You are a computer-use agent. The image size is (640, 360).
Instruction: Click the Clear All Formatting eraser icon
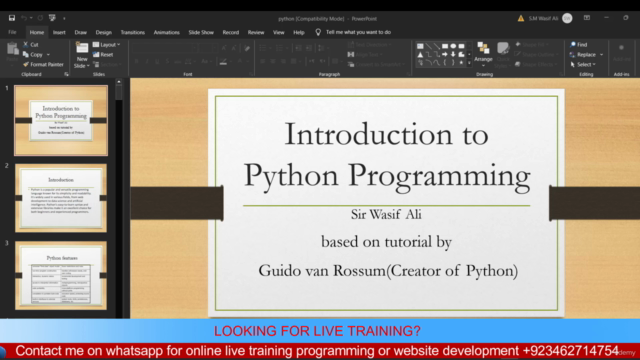247,48
